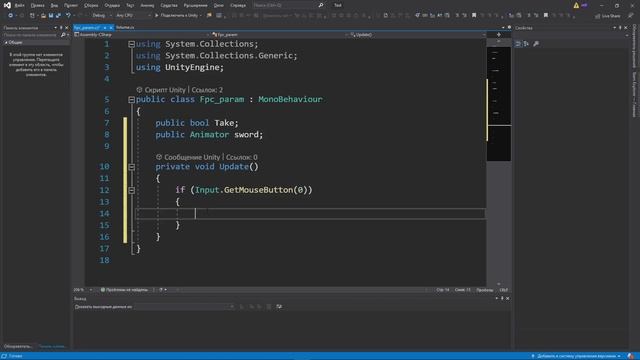Click the Unity script lightbulb icon above line 5

pyautogui.click(x=139, y=89)
